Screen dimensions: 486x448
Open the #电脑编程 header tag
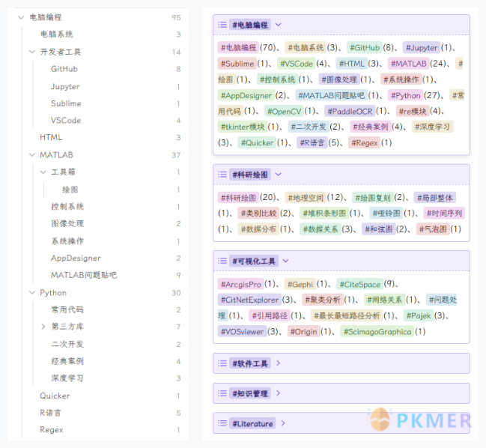tap(250, 25)
